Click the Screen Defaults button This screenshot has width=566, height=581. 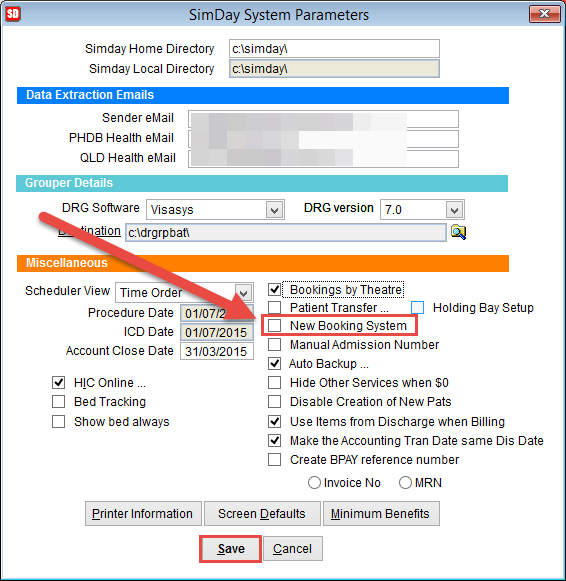262,514
